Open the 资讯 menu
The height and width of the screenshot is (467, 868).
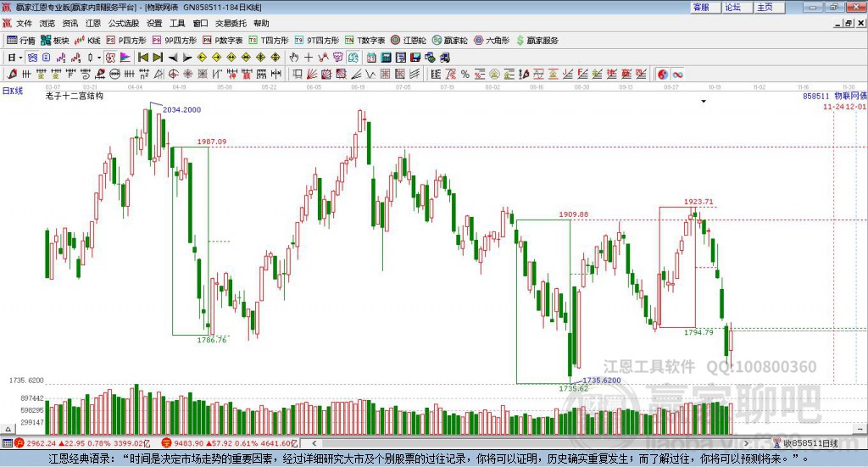click(70, 23)
